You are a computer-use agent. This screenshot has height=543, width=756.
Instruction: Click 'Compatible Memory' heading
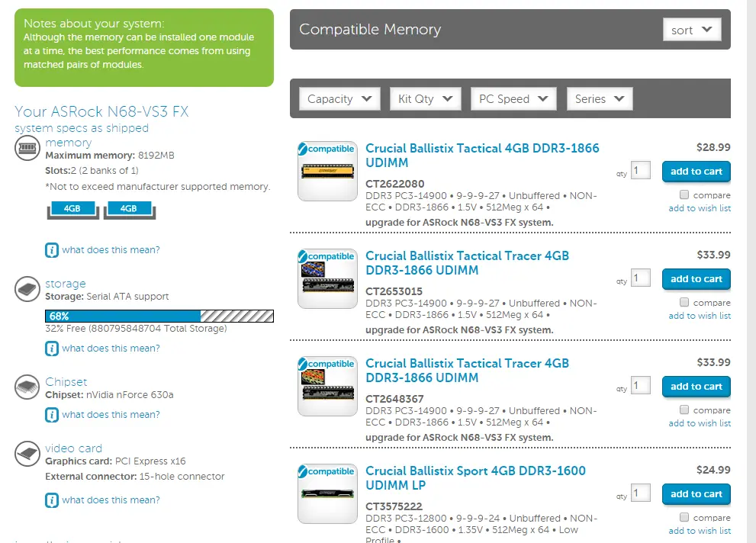370,30
